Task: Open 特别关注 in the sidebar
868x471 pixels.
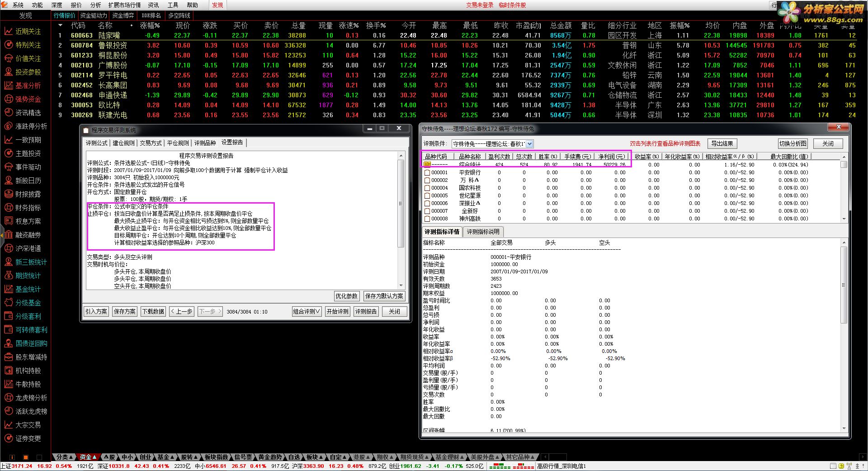Action: tap(23, 45)
